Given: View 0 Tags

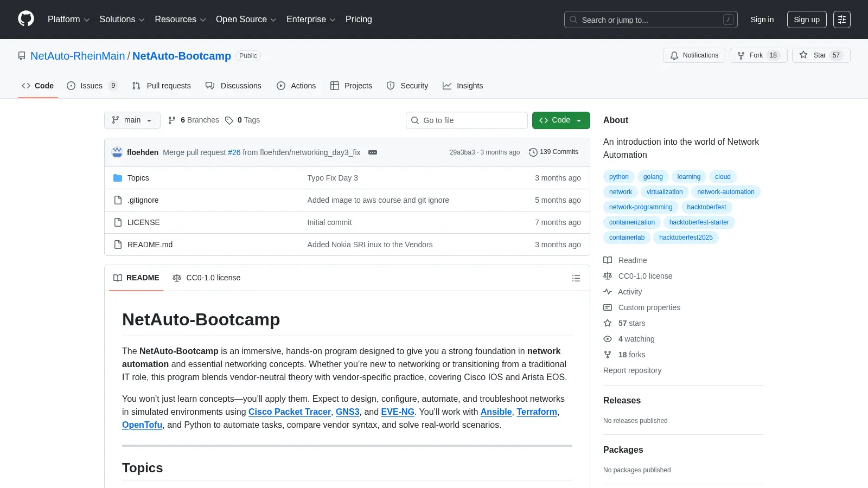Looking at the screenshot, I should pos(242,120).
